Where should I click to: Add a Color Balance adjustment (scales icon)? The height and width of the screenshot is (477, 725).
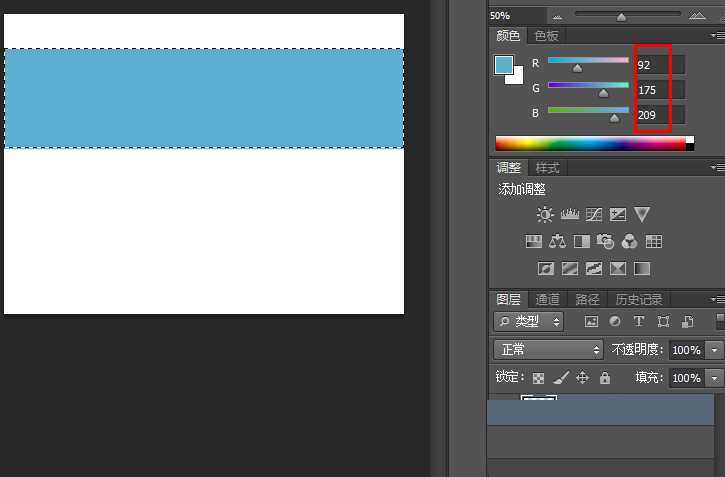(x=557, y=241)
